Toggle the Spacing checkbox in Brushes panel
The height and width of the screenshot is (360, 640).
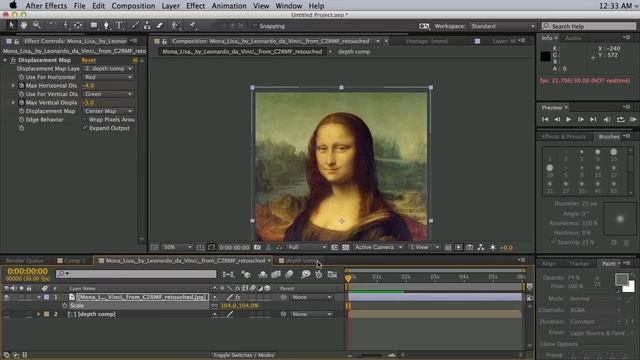click(553, 242)
